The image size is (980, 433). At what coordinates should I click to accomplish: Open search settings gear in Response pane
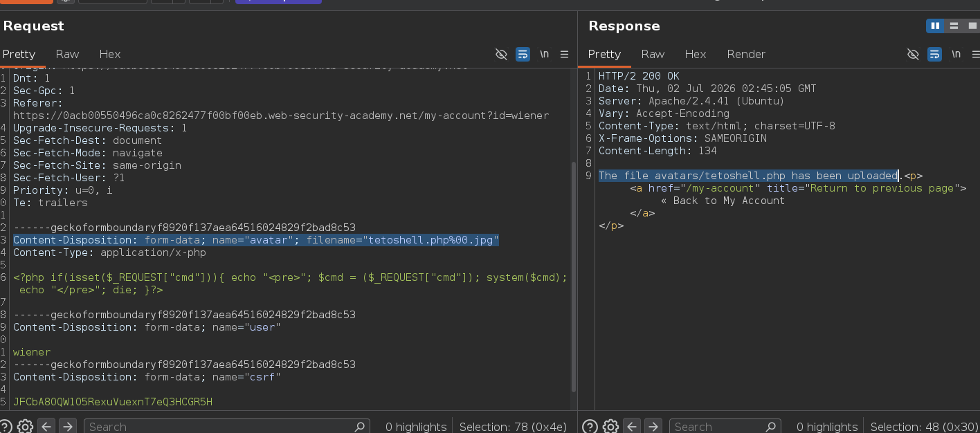[610, 426]
